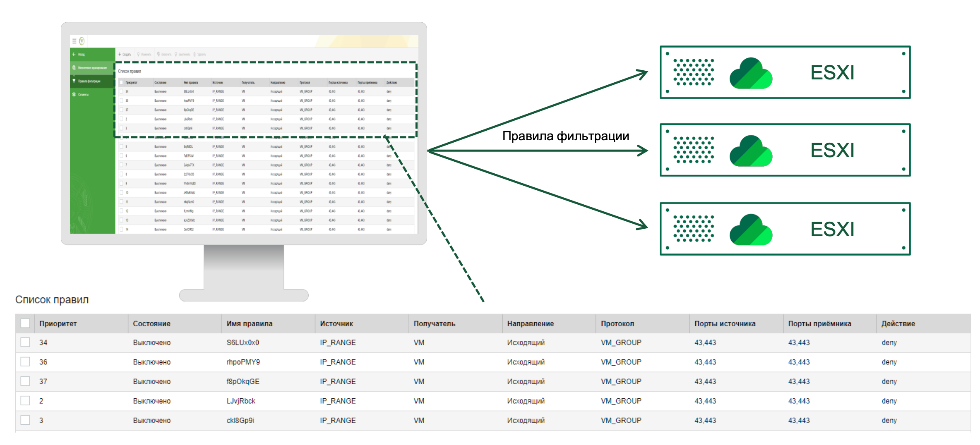Open Сегменты in the green sidebar
Viewport: 980px width, 445px height.
pyautogui.click(x=93, y=94)
